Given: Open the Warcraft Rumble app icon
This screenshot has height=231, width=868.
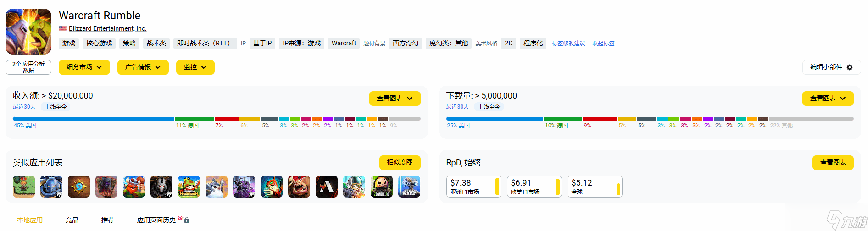Looking at the screenshot, I should tap(28, 32).
